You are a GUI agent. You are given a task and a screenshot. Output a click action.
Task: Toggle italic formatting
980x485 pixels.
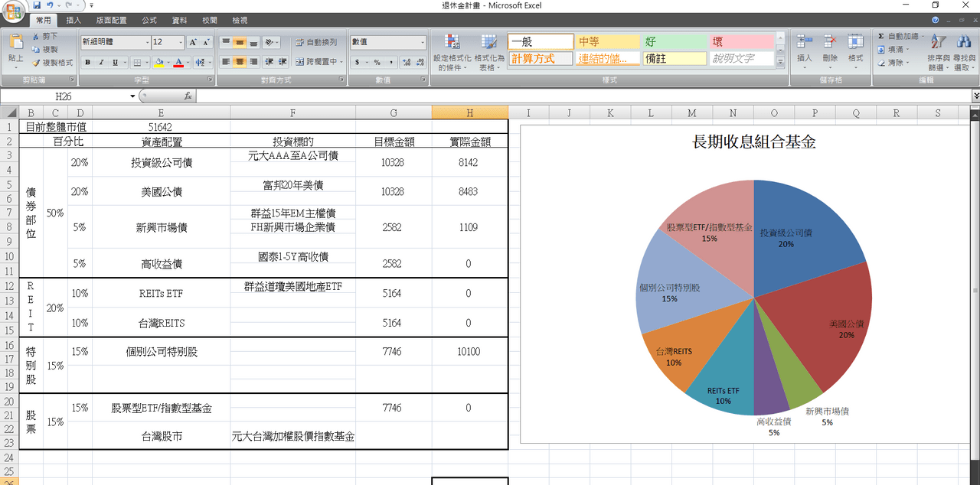pyautogui.click(x=101, y=63)
